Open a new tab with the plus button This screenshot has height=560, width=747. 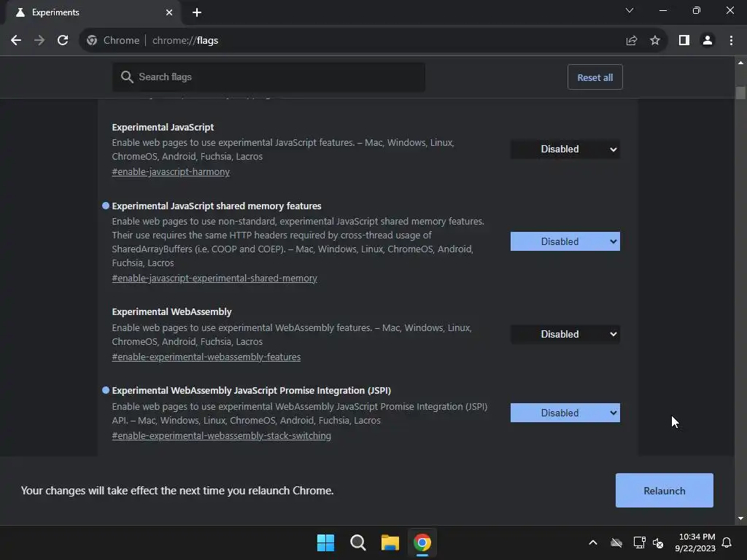197,12
